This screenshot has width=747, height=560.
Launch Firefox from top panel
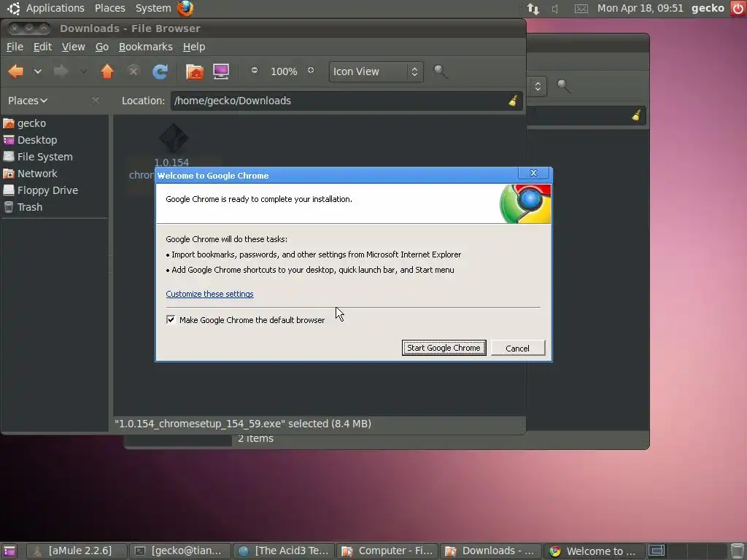[185, 8]
